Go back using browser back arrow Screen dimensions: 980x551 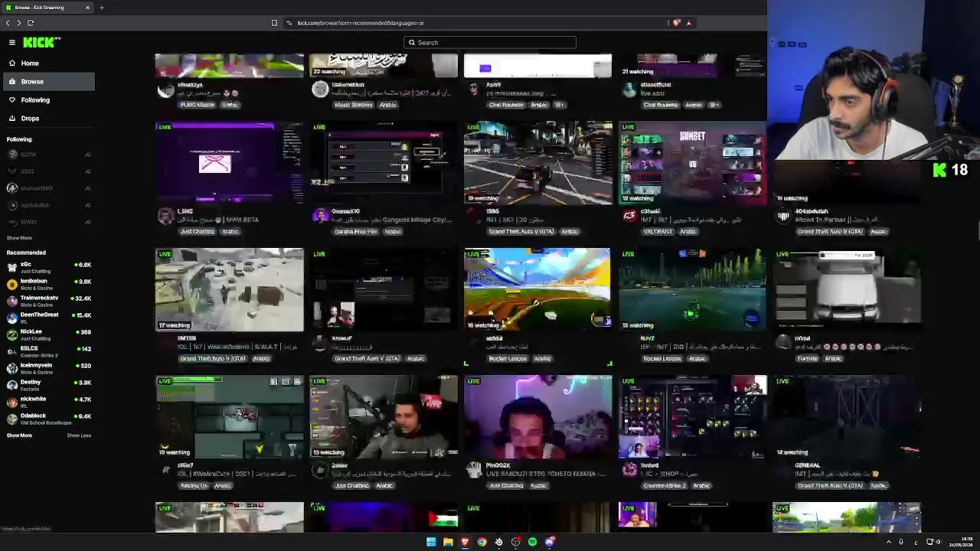8,23
